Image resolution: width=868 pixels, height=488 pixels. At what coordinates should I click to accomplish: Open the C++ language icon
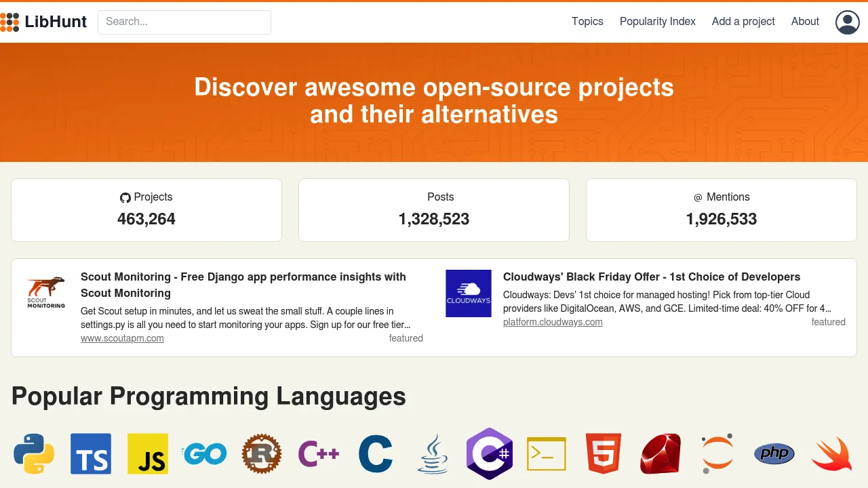319,453
